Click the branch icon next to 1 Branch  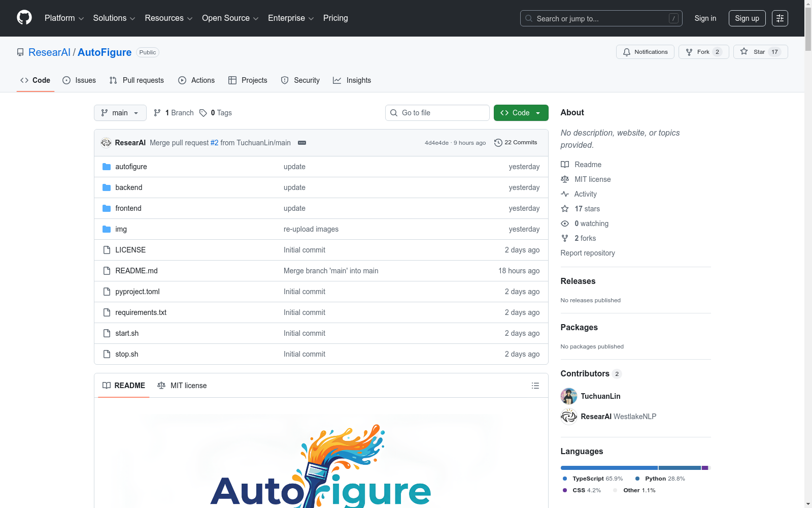pos(157,113)
